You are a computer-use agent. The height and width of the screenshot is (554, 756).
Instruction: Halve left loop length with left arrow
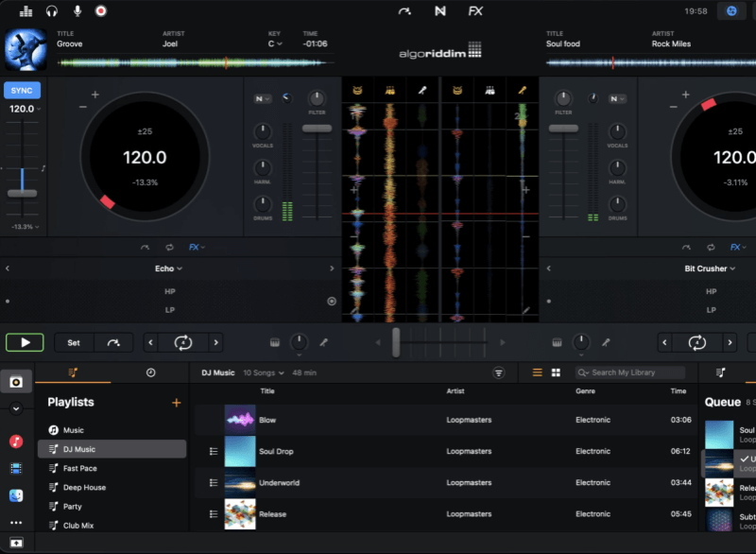(x=151, y=343)
